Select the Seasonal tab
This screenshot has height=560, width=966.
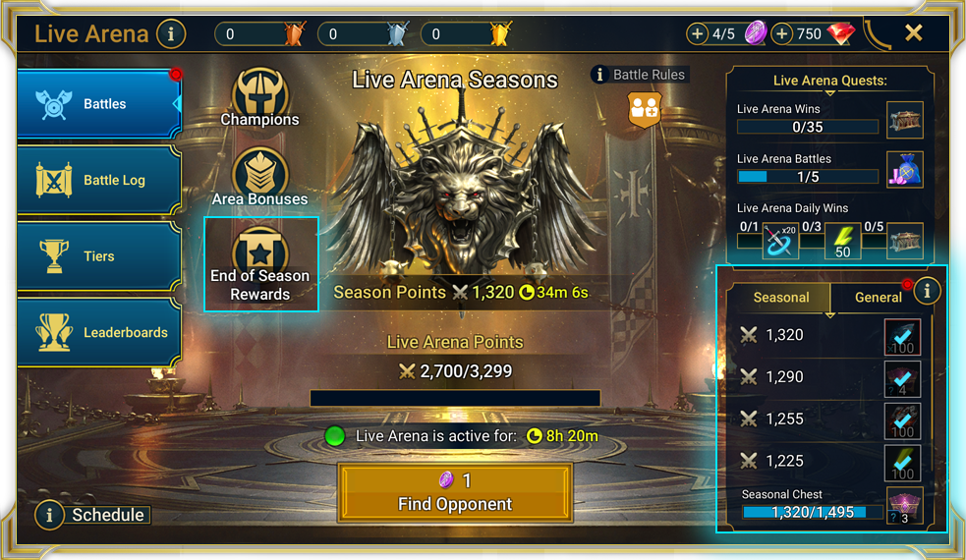point(780,298)
